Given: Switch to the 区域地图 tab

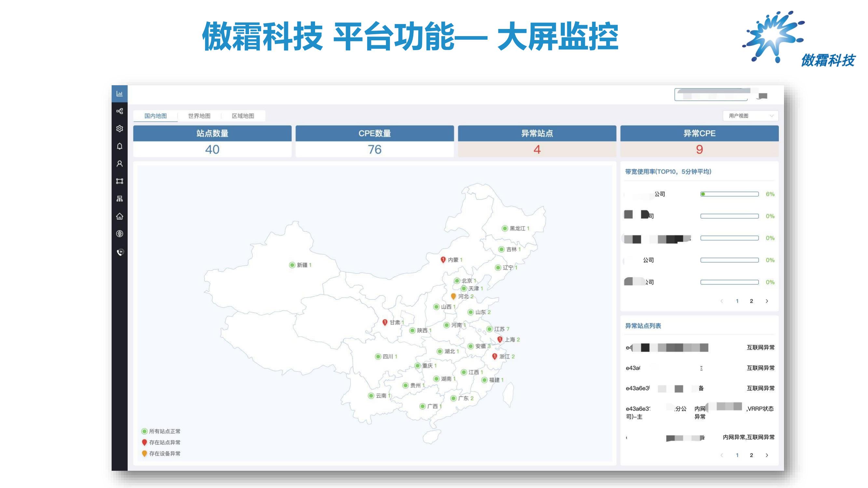Looking at the screenshot, I should [x=242, y=116].
